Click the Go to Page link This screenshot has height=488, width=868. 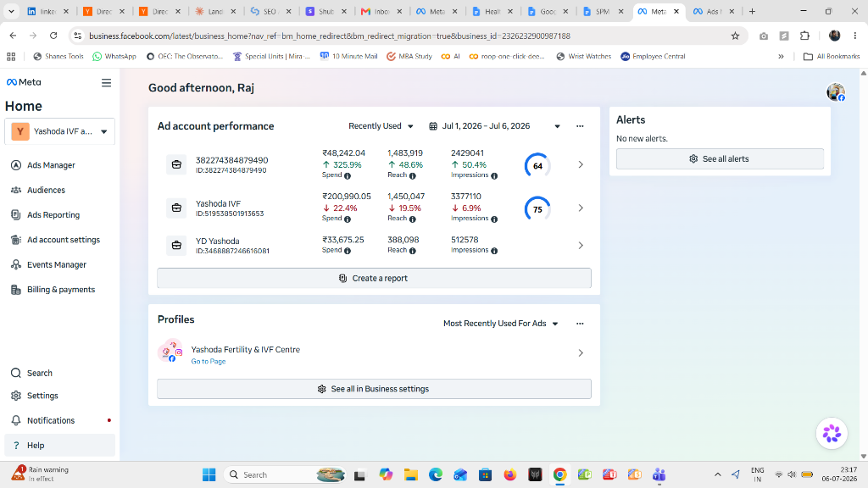pos(209,361)
